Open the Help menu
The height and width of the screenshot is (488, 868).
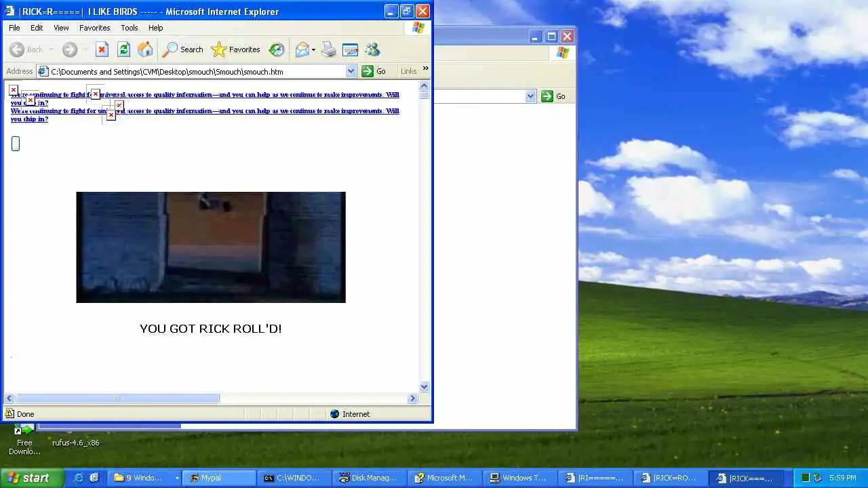click(x=156, y=28)
